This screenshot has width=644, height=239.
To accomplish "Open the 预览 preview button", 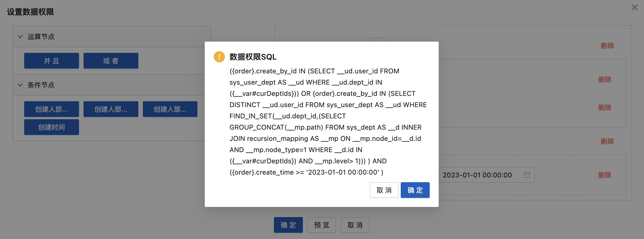I will click(321, 225).
